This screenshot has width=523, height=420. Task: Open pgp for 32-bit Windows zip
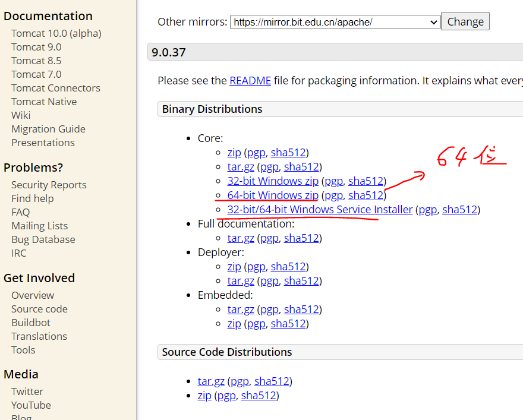pyautogui.click(x=333, y=181)
